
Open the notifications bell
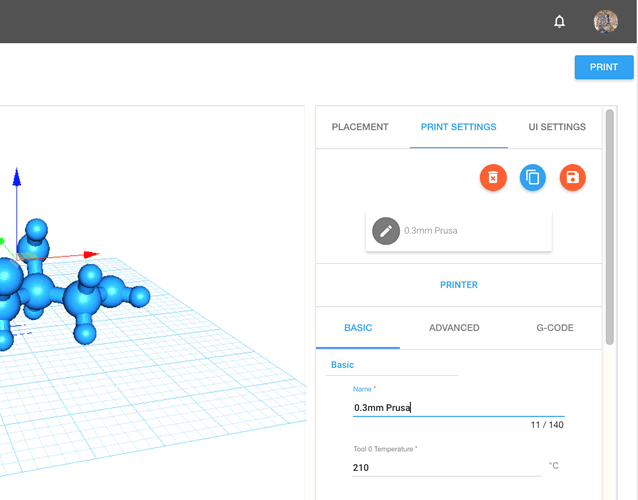click(x=559, y=21)
